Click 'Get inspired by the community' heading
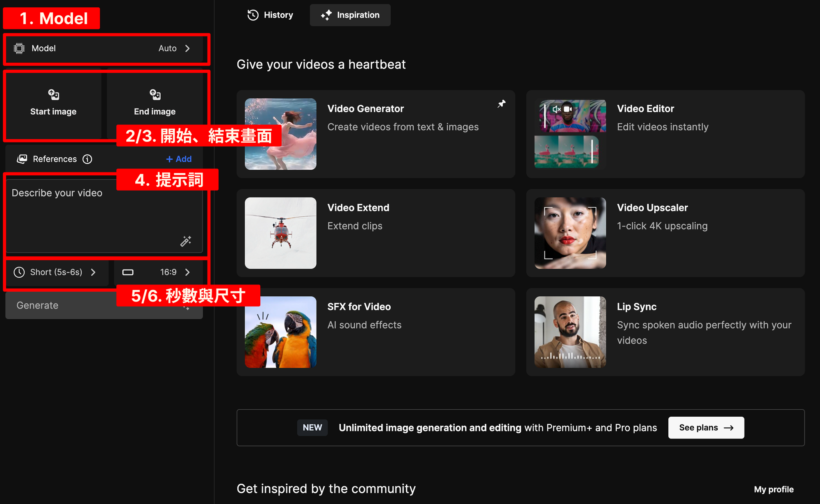 (326, 488)
